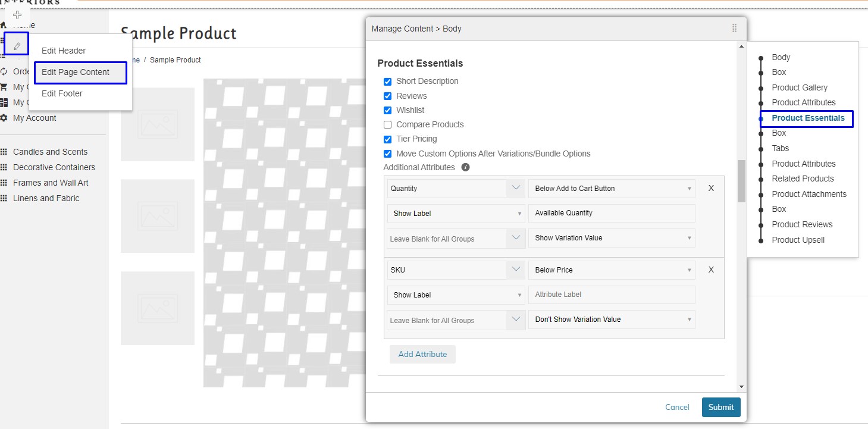The height and width of the screenshot is (429, 868).
Task: Enable the Compare Products checkbox
Action: [x=387, y=124]
